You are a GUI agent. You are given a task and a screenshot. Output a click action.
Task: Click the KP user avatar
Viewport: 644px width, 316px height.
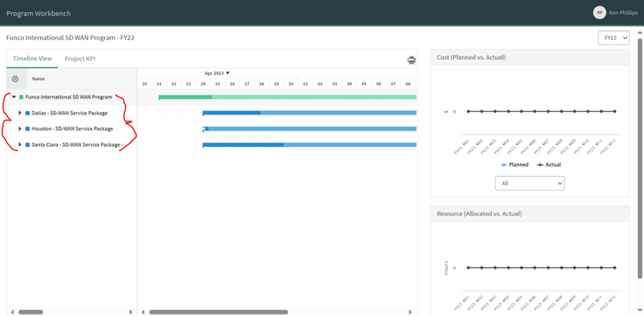[x=600, y=13]
